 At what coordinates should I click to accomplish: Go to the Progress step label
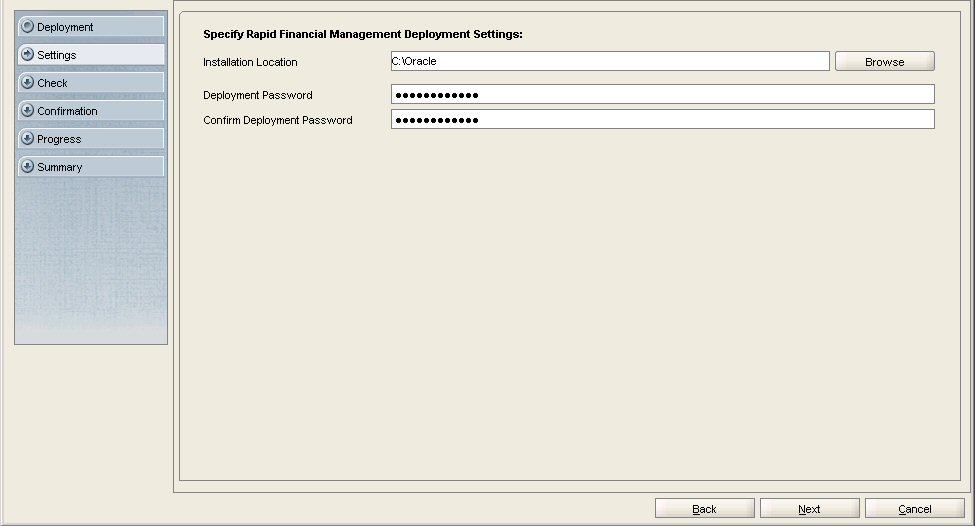(x=59, y=139)
